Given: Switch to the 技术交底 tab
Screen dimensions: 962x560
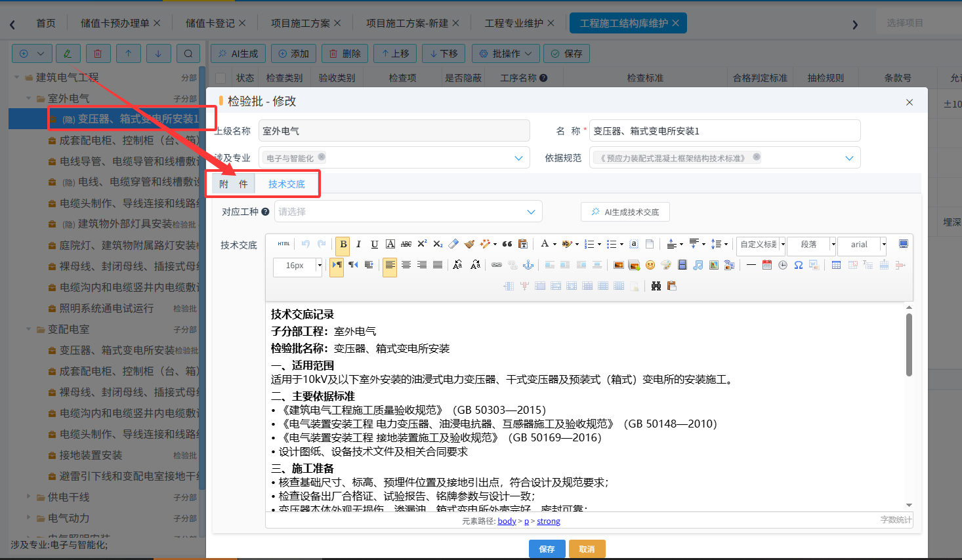Looking at the screenshot, I should pyautogui.click(x=287, y=184).
